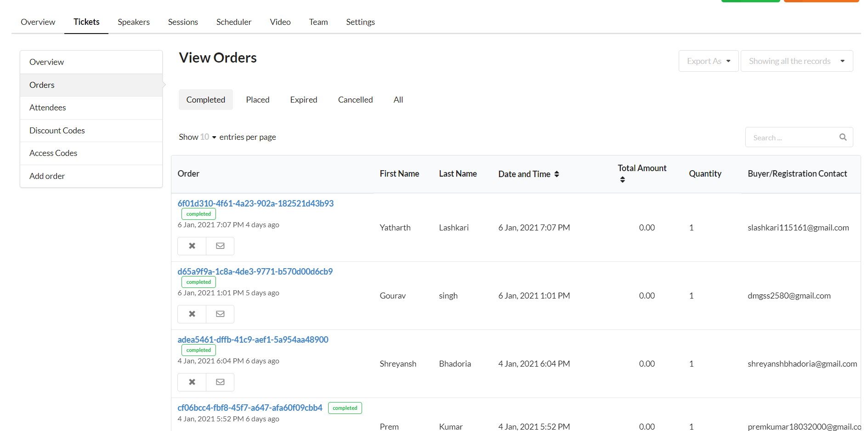Open Attendees in the sidebar
868x431 pixels.
91,108
